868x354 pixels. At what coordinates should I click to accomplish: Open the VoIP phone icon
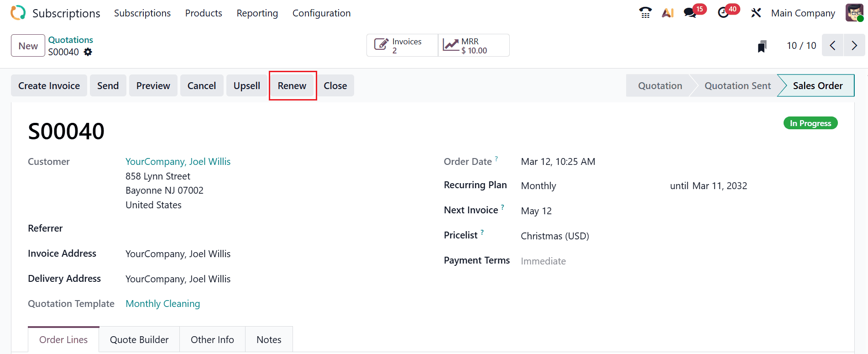[645, 13]
